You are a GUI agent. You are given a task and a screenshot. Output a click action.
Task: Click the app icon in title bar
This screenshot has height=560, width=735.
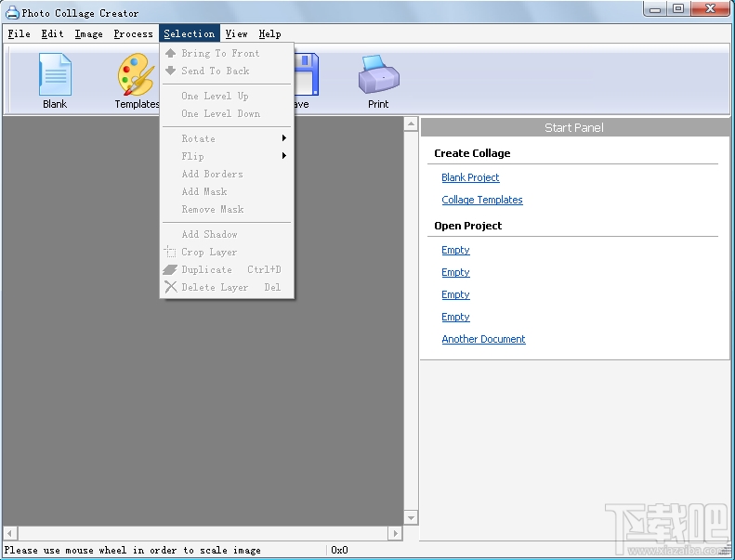pos(12,13)
